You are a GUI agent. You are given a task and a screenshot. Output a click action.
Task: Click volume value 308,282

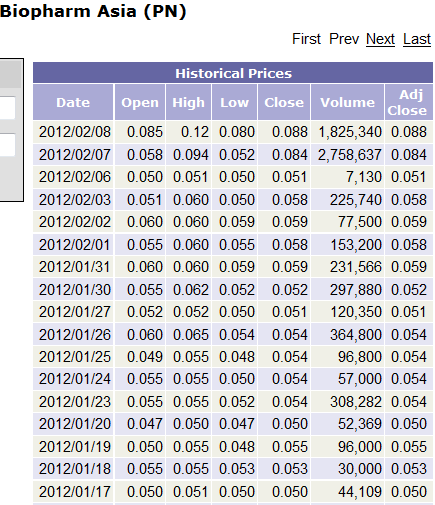pyautogui.click(x=356, y=402)
